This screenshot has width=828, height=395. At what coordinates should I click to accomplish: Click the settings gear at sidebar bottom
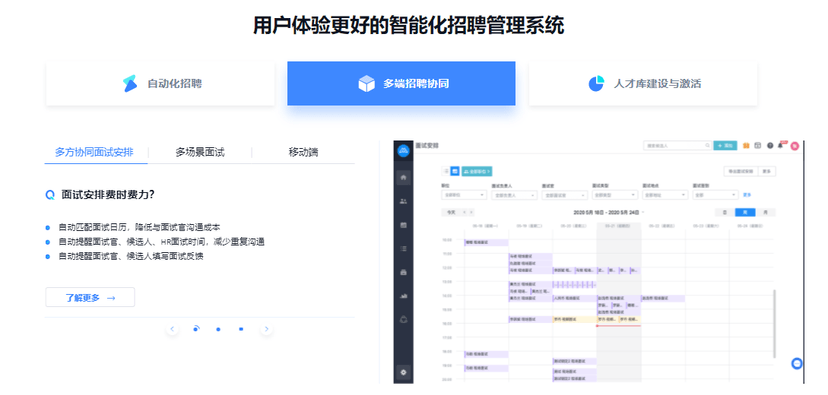[x=403, y=372]
